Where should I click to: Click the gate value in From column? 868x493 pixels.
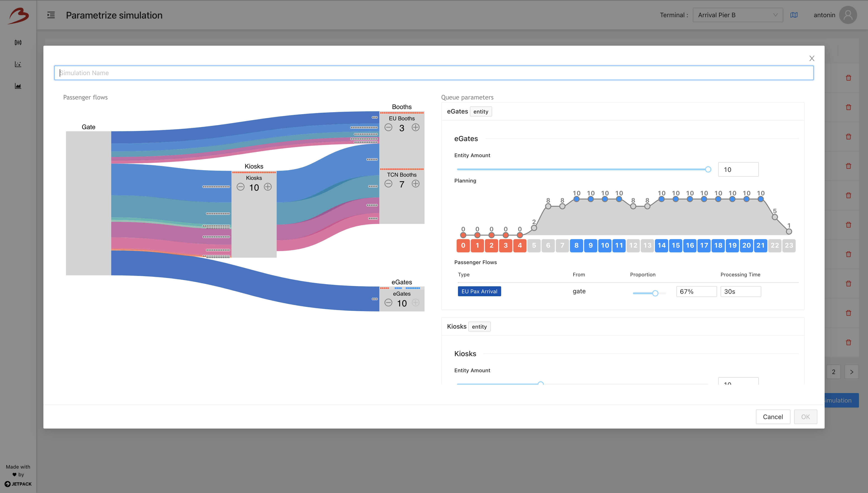[x=579, y=291]
